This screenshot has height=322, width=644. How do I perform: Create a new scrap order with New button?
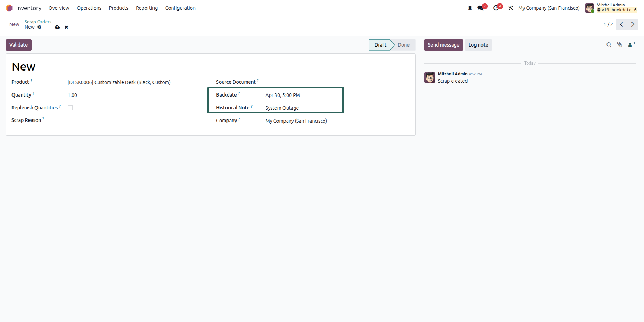[14, 24]
